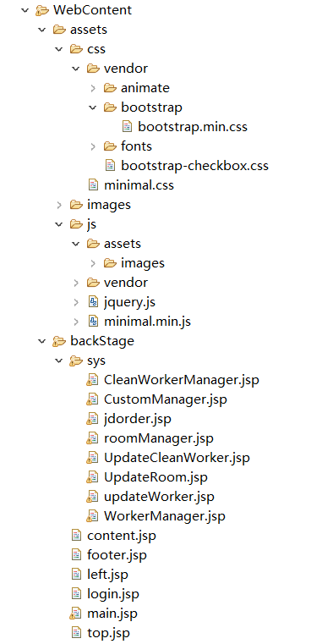Select the UpdateCleanWorker.jsp file name
Image resolution: width=311 pixels, height=644 pixels.
point(177,458)
